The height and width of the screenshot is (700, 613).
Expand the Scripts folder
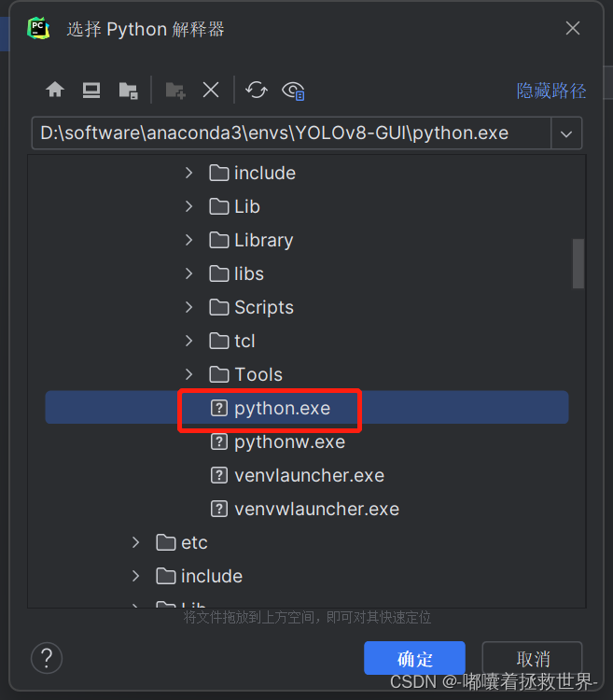[x=188, y=307]
